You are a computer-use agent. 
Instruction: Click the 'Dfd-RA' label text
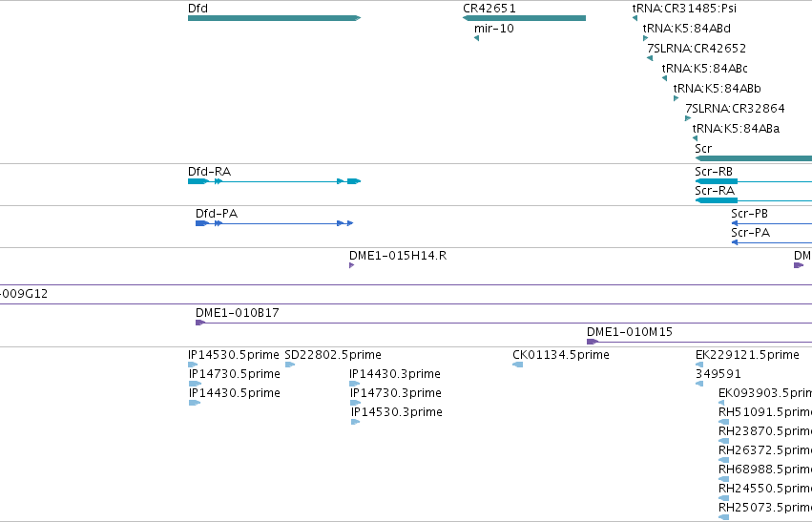point(209,172)
